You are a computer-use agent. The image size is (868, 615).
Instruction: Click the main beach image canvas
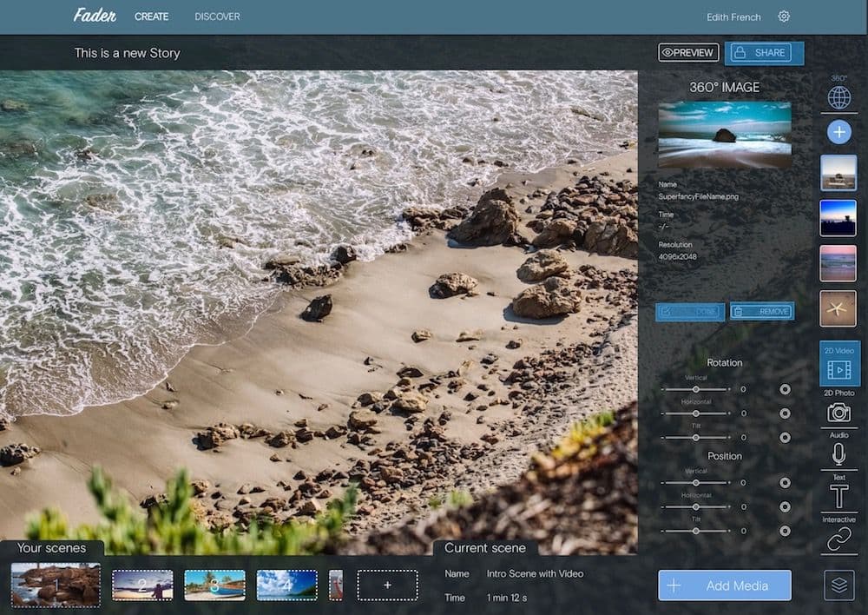[319, 312]
